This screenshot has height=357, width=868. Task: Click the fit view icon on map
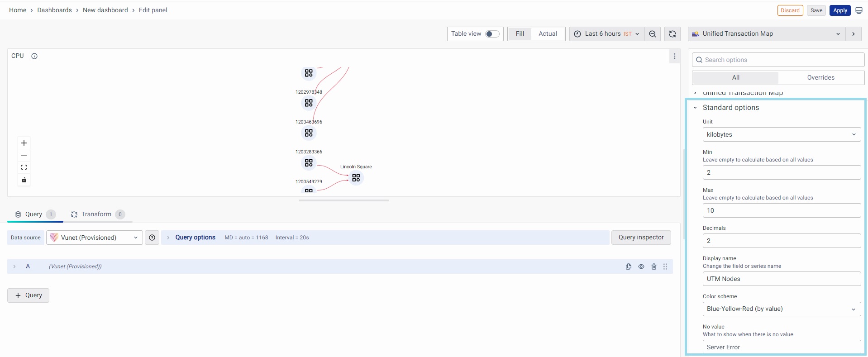point(24,167)
